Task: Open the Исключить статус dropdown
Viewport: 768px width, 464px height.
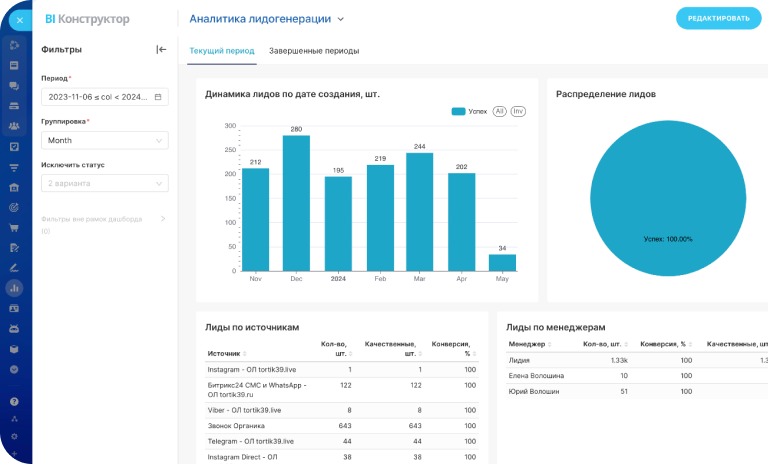Action: [x=105, y=184]
